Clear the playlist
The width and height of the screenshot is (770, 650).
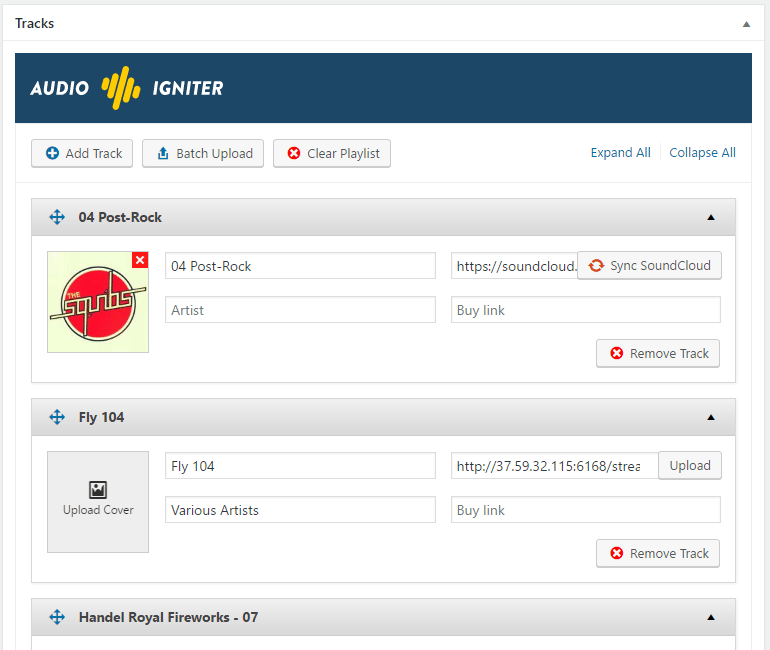click(332, 153)
